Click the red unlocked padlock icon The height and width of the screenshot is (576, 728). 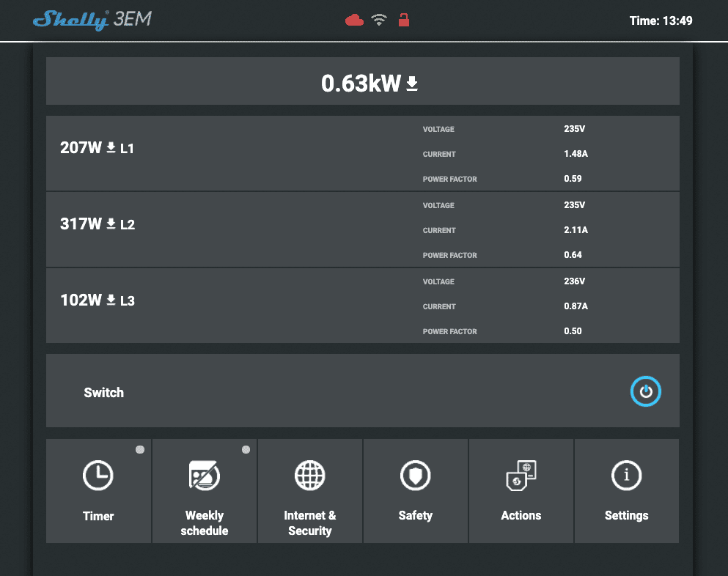point(403,21)
